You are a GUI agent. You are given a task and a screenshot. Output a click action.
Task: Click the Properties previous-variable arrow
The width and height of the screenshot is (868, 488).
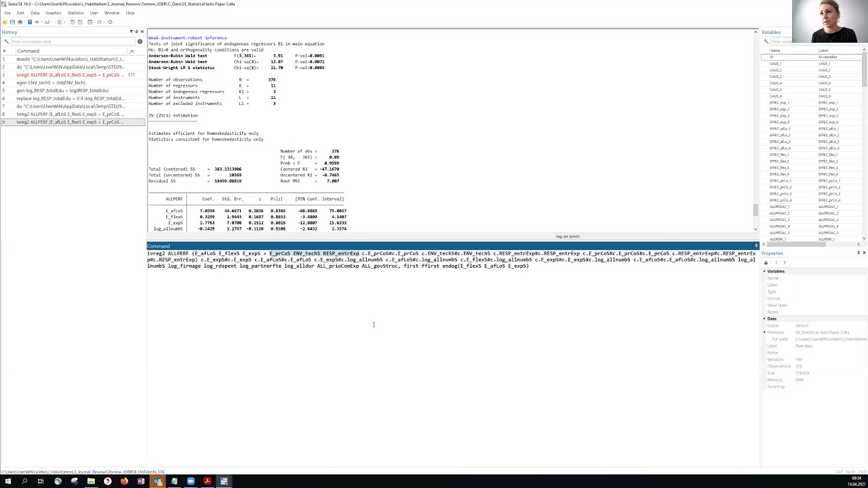[x=776, y=262]
